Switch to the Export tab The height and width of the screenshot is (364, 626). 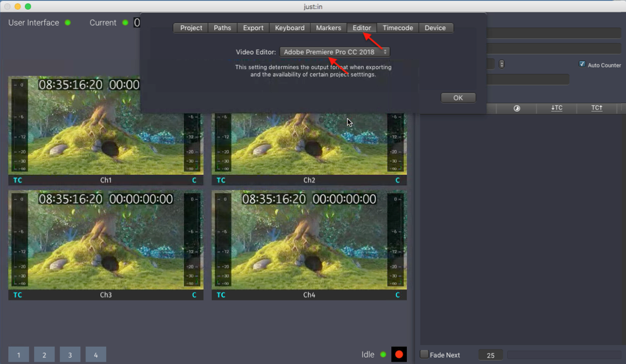pos(253,28)
